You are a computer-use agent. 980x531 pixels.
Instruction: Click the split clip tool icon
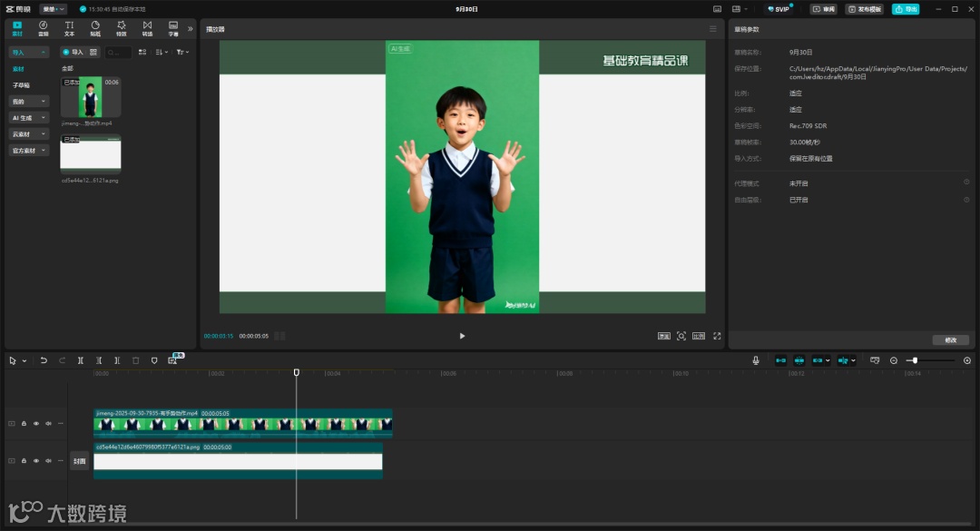tap(81, 360)
